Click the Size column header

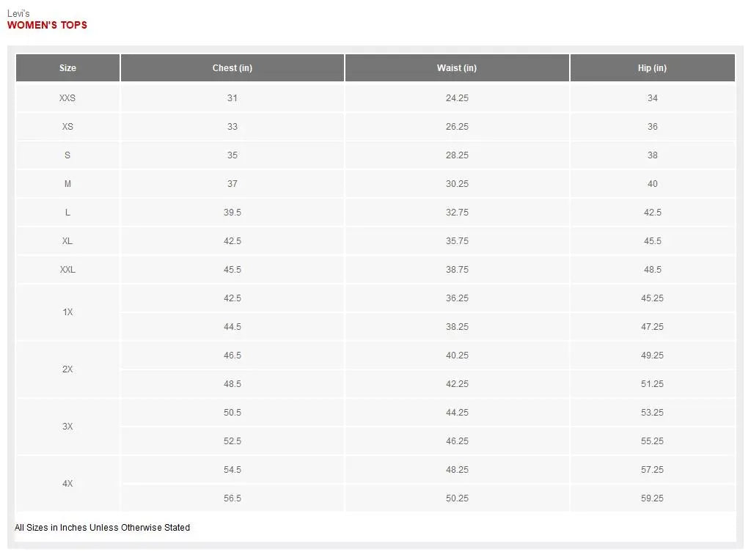pyautogui.click(x=67, y=68)
